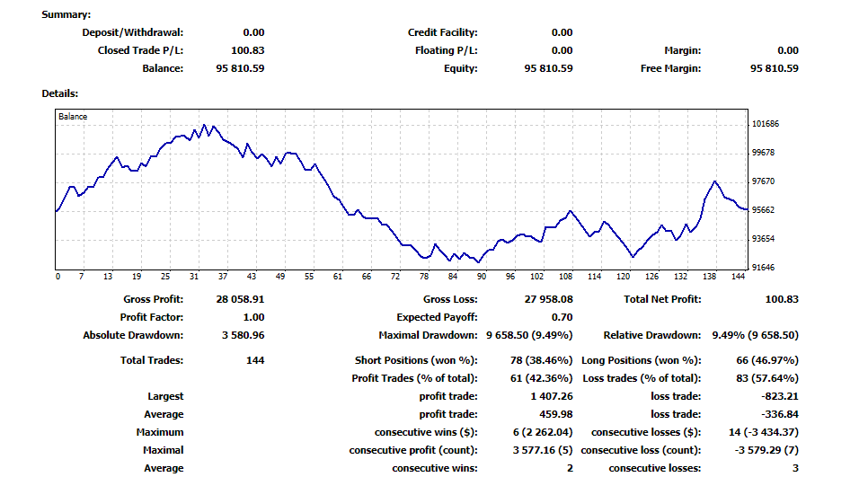The image size is (868, 477).
Task: Click the 144 mark on the horizontal axis
Action: click(739, 277)
